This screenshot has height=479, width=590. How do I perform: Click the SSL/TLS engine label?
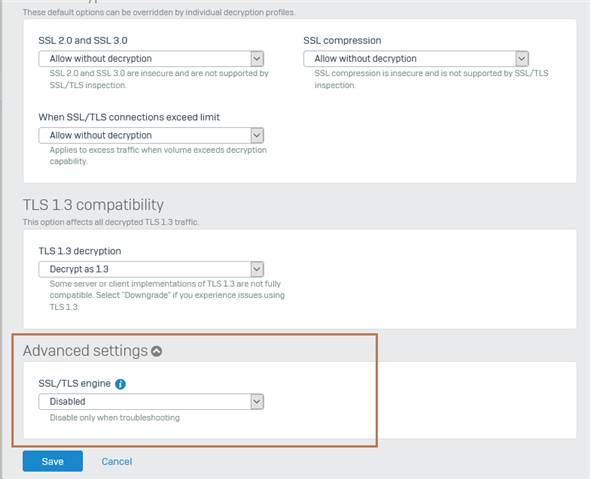pyautogui.click(x=75, y=383)
